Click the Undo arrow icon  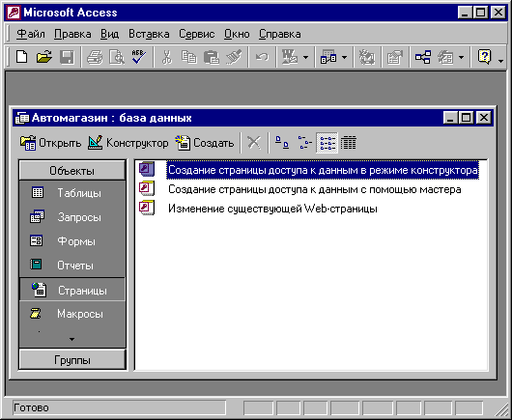click(x=262, y=57)
